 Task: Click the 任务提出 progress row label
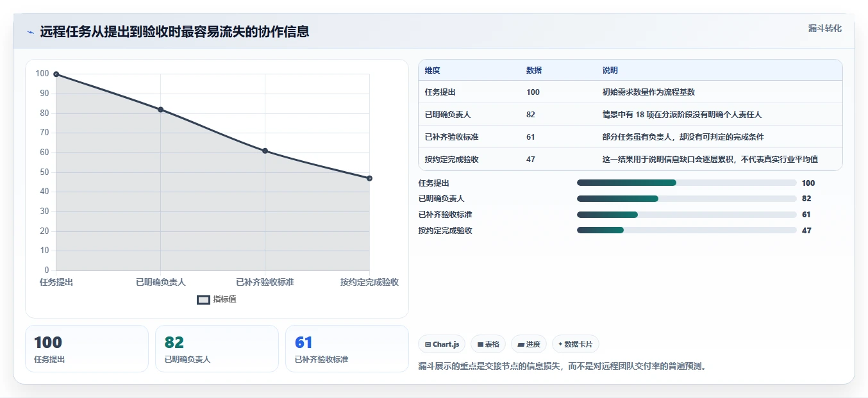(434, 183)
